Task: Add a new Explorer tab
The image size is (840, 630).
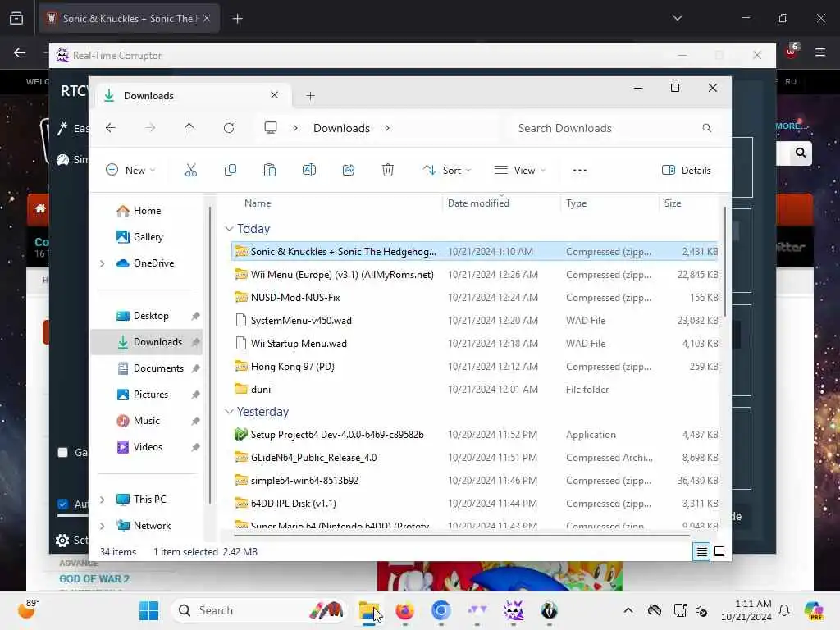Action: click(310, 96)
